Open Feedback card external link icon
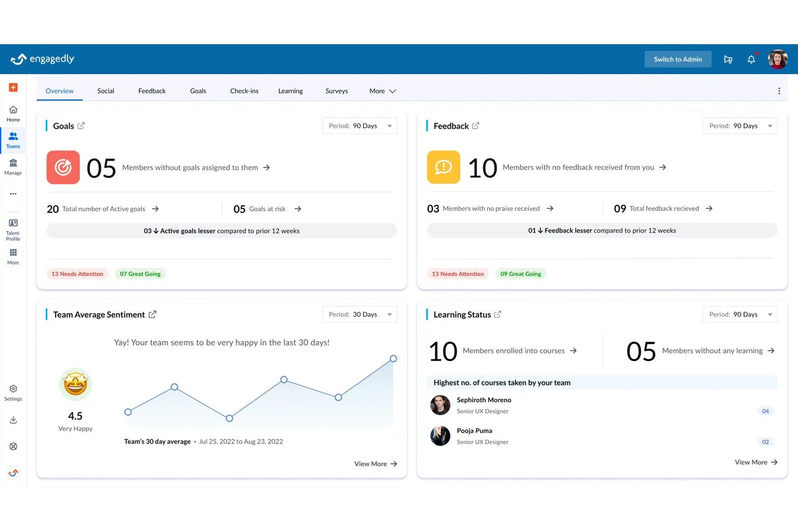798x532 pixels. point(476,126)
